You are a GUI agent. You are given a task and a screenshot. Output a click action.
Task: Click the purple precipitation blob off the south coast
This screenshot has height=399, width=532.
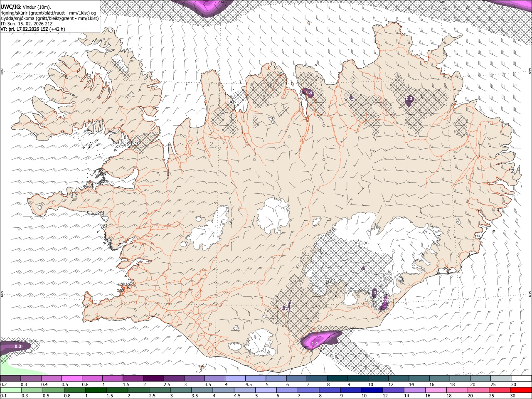tap(320, 340)
